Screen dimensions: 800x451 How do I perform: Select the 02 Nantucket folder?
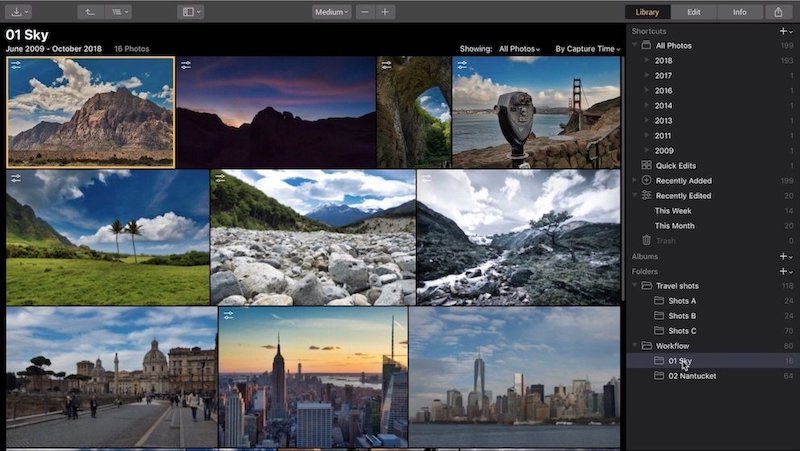[692, 376]
